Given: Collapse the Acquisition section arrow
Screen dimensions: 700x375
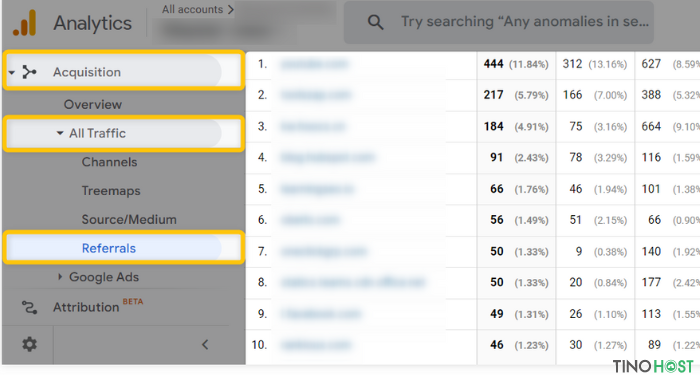Looking at the screenshot, I should (x=12, y=72).
